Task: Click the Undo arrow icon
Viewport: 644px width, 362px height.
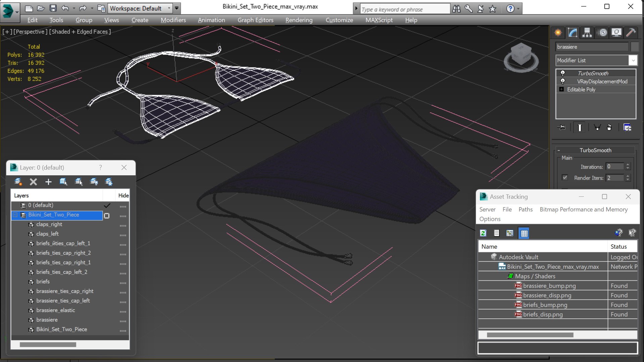Action: [x=65, y=8]
